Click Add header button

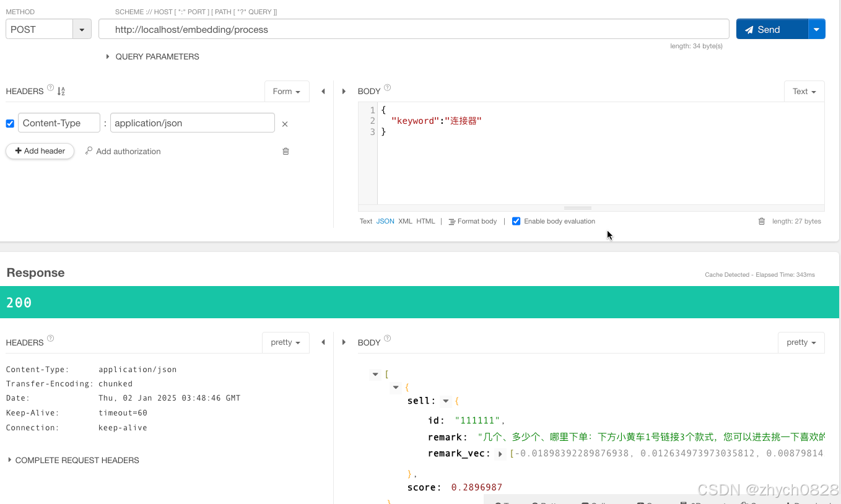[x=40, y=151]
